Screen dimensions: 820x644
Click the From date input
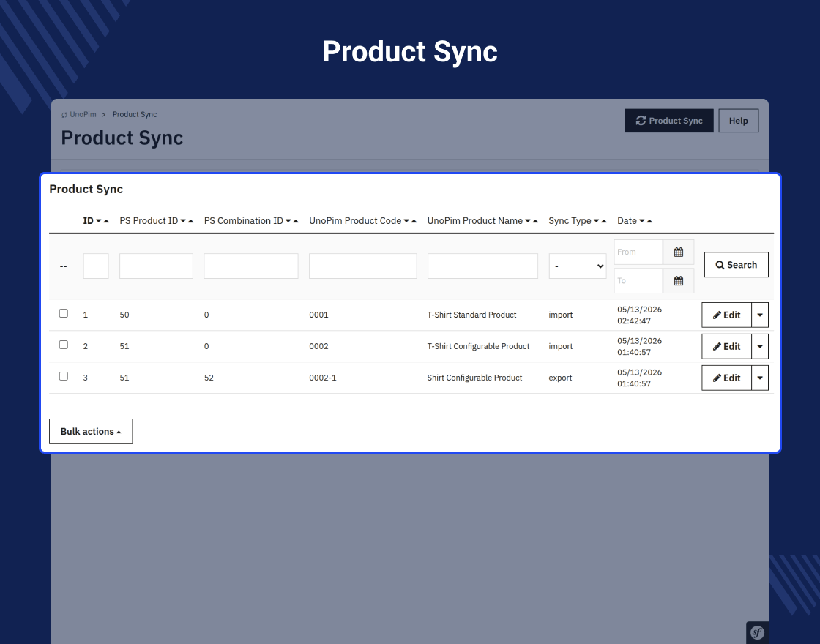tap(638, 252)
